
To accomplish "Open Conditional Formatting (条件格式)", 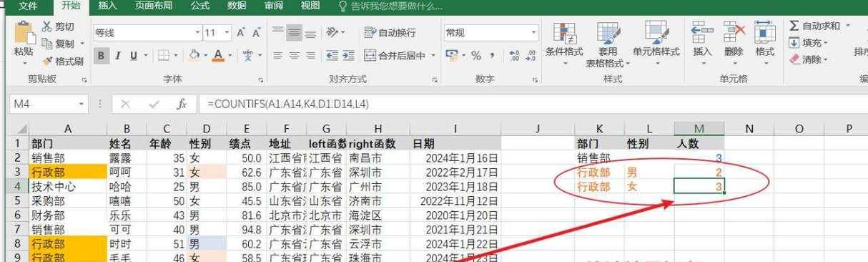I will (x=564, y=43).
